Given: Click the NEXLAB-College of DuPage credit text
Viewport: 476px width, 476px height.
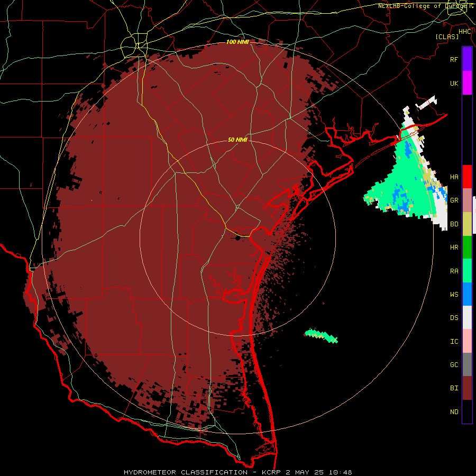Looking at the screenshot, I should click(x=425, y=6).
